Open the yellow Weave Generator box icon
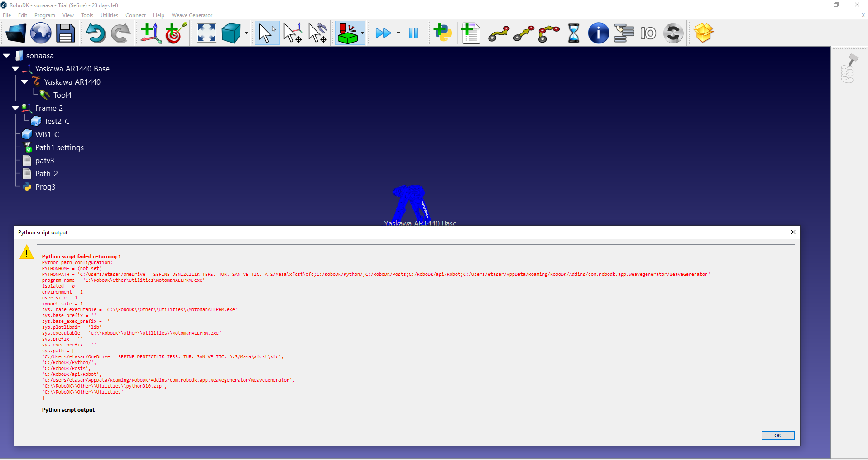This screenshot has width=868, height=460. click(703, 33)
